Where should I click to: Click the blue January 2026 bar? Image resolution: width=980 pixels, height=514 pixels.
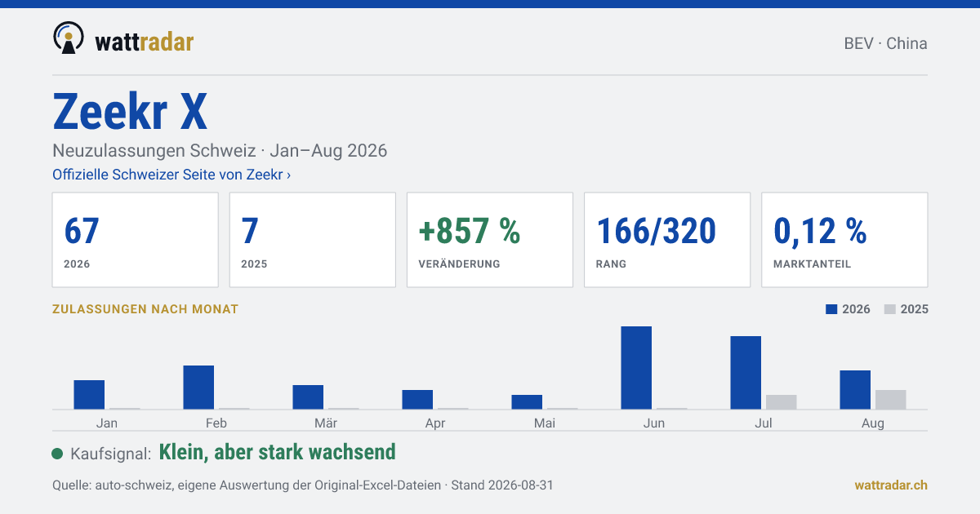[89, 395]
